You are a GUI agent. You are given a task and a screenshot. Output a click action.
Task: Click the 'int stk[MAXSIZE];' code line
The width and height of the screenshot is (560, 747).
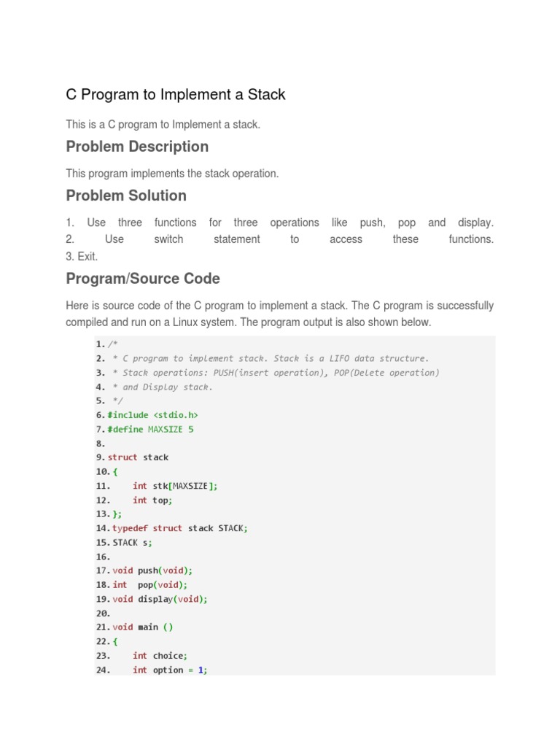(175, 486)
